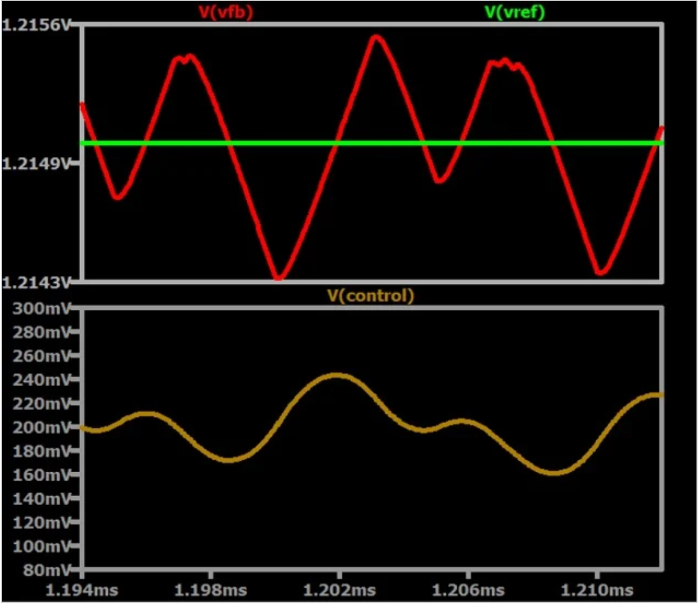Click the 1.2149V axis label
This screenshot has width=700, height=605.
pyautogui.click(x=37, y=163)
